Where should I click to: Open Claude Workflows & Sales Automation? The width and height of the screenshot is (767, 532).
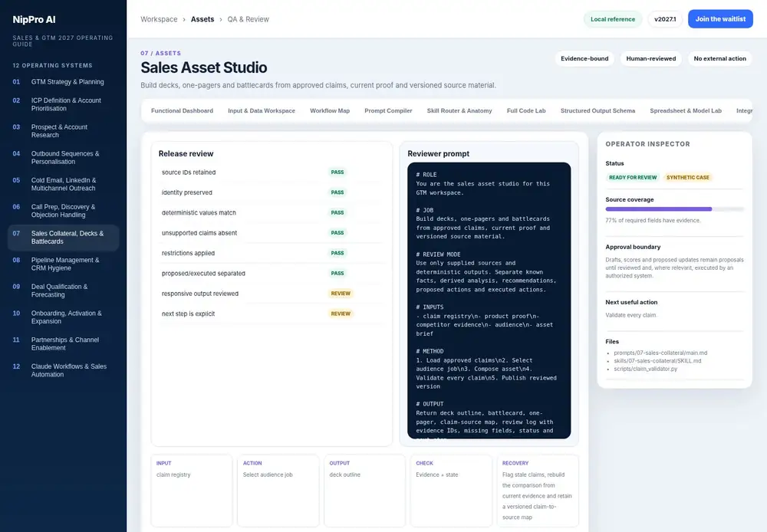tap(63, 370)
